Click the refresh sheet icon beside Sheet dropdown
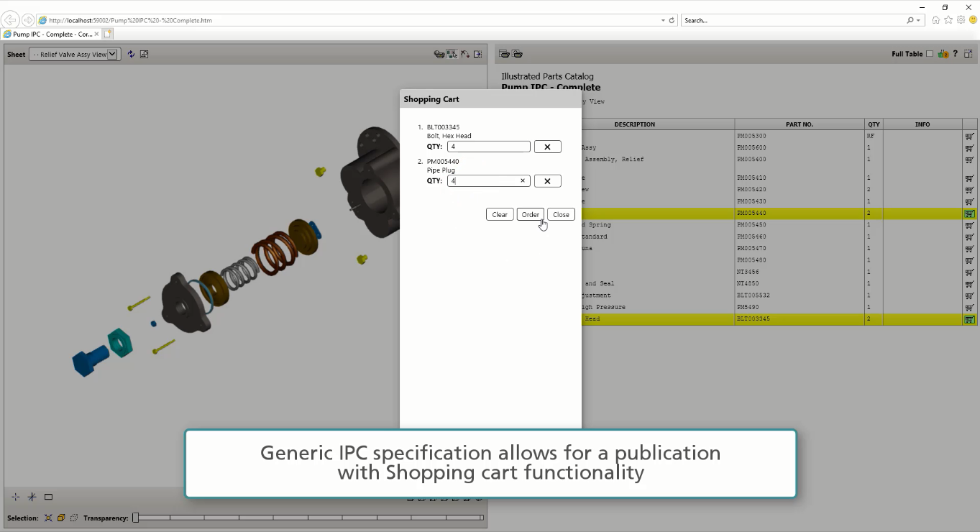 click(x=131, y=54)
